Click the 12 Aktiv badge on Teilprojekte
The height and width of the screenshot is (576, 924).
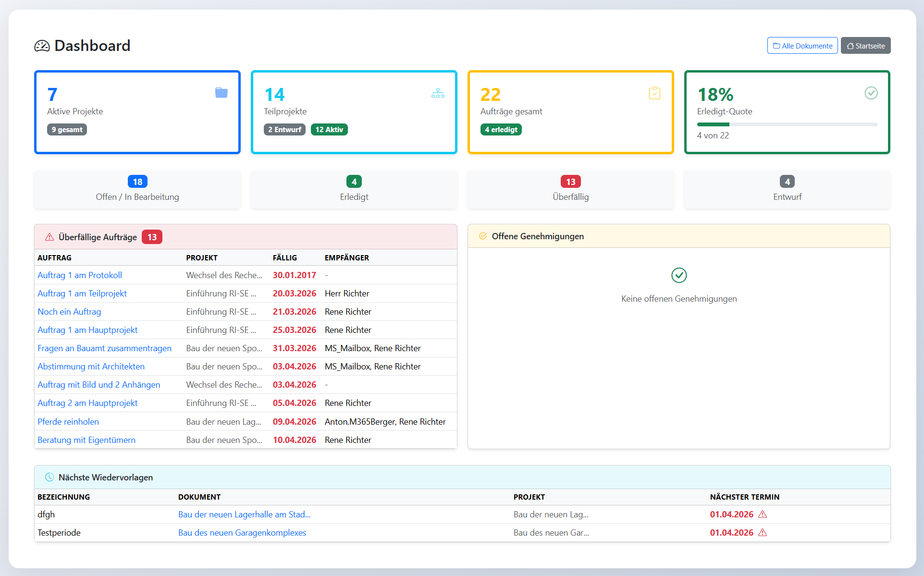(329, 129)
